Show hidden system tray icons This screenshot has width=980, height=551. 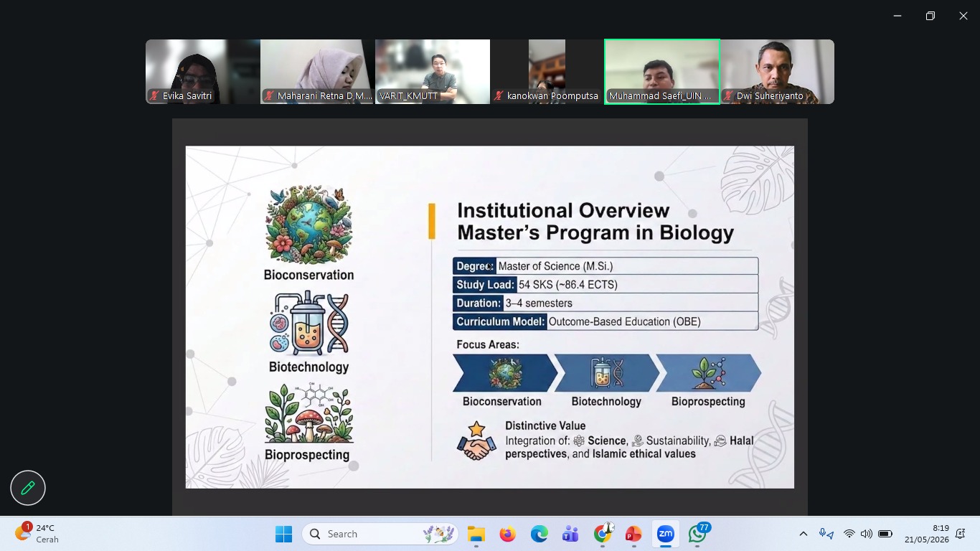click(804, 534)
